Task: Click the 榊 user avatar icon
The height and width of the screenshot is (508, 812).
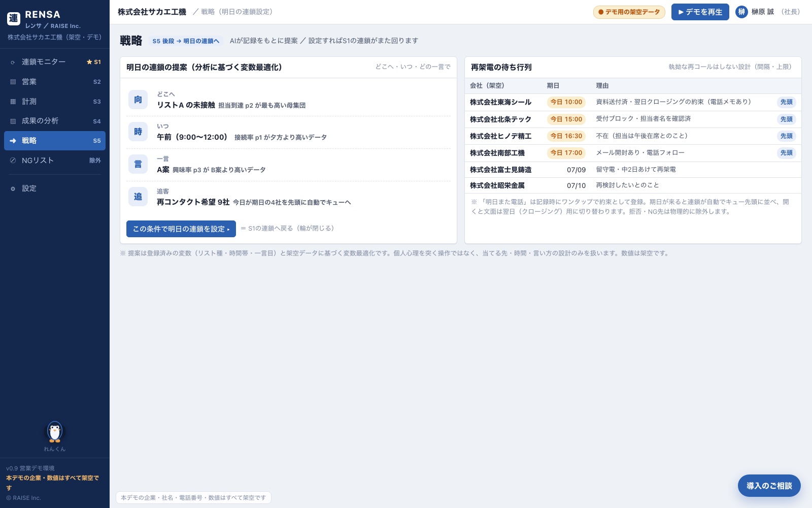Action: tap(741, 12)
